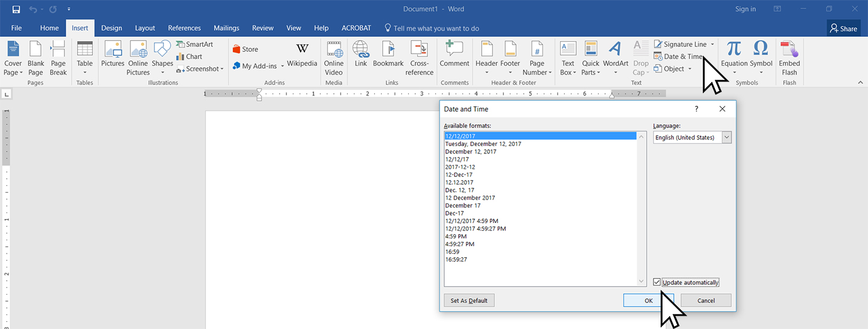Open the Quick Parts menu
This screenshot has width=868, height=329.
pos(591,59)
